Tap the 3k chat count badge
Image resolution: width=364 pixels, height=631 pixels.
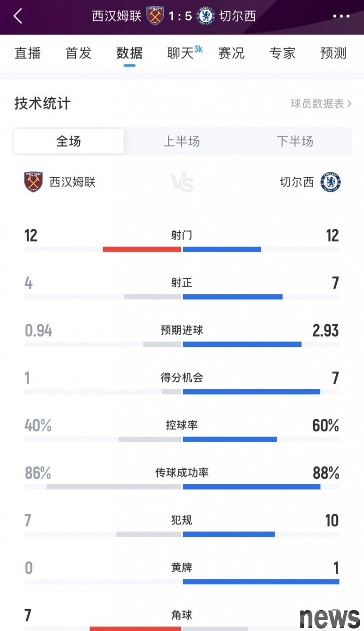(x=199, y=49)
